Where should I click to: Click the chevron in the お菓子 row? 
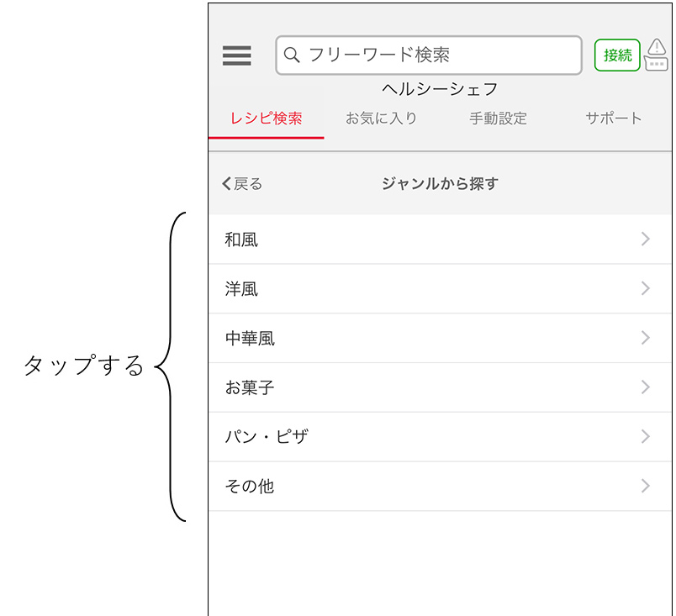click(x=646, y=387)
